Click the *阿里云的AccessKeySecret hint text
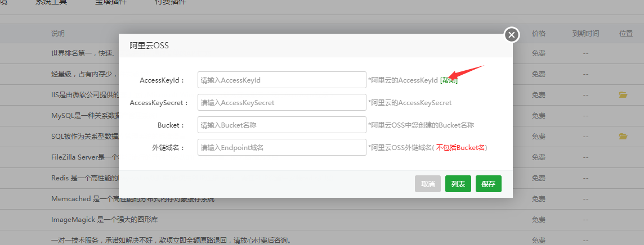 [x=410, y=103]
